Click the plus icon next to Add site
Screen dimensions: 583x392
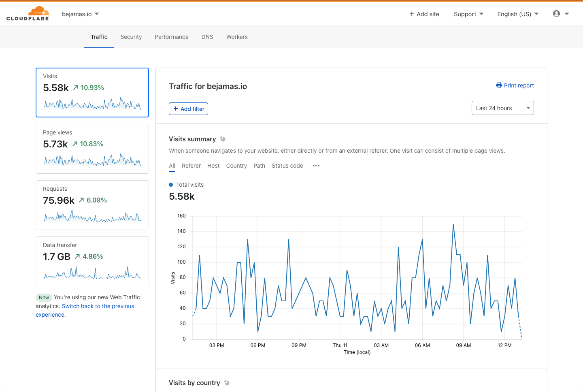(x=411, y=14)
